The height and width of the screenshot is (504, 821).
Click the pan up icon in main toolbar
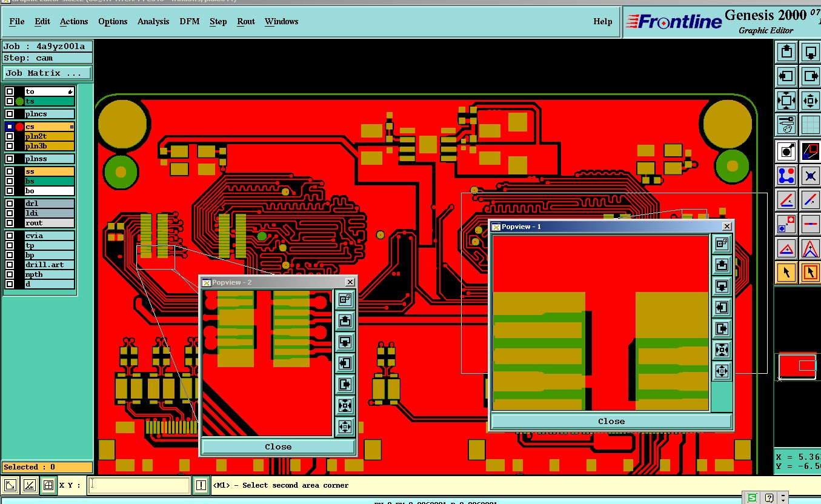(x=786, y=52)
